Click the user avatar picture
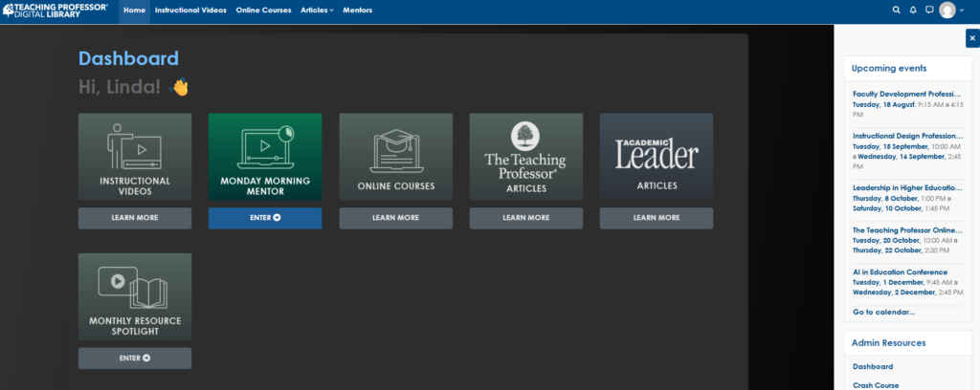This screenshot has height=390, width=980. point(947,10)
